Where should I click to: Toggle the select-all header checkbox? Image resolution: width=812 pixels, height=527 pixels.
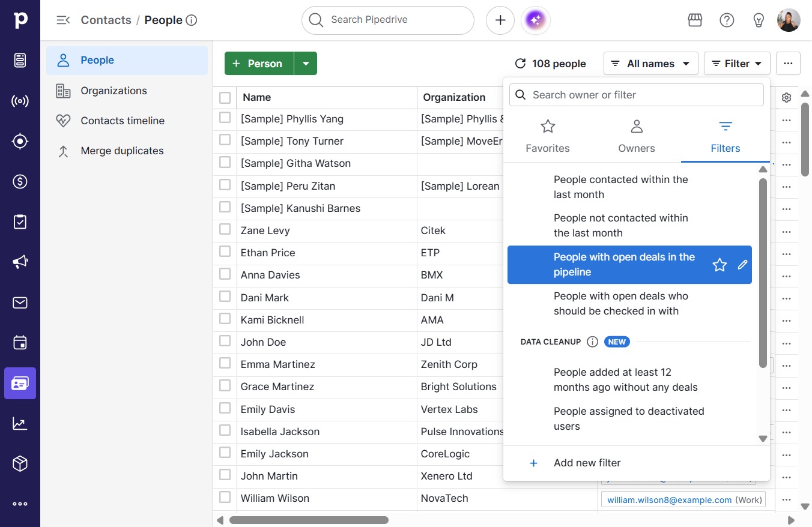pos(225,97)
